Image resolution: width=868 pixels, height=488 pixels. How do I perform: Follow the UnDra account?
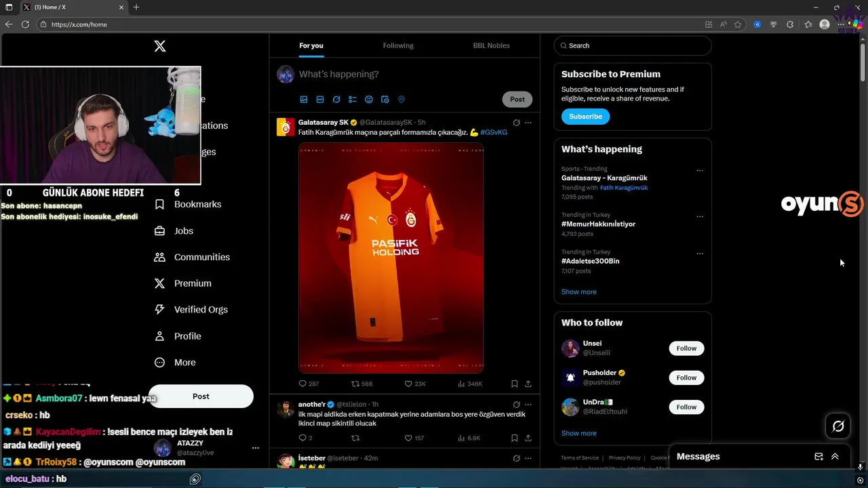pos(686,407)
